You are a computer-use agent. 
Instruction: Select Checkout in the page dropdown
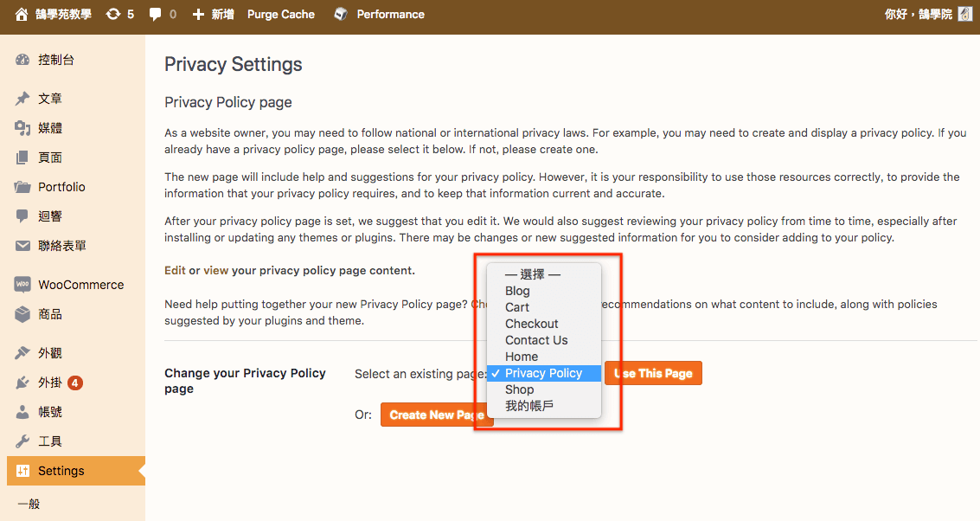(x=531, y=324)
